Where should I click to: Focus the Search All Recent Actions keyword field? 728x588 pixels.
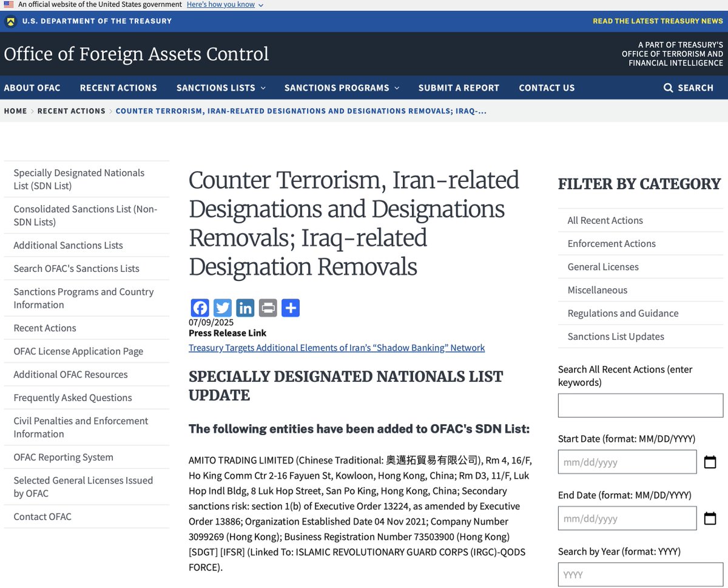(x=640, y=405)
